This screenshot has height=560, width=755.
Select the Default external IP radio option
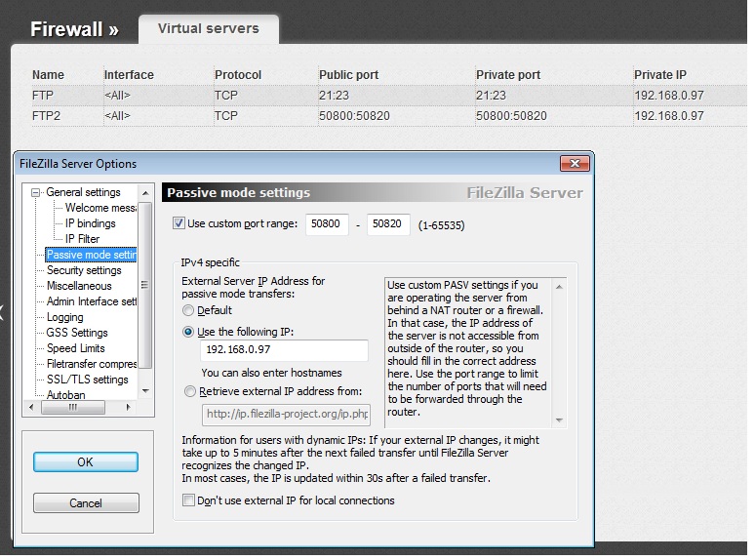[188, 310]
